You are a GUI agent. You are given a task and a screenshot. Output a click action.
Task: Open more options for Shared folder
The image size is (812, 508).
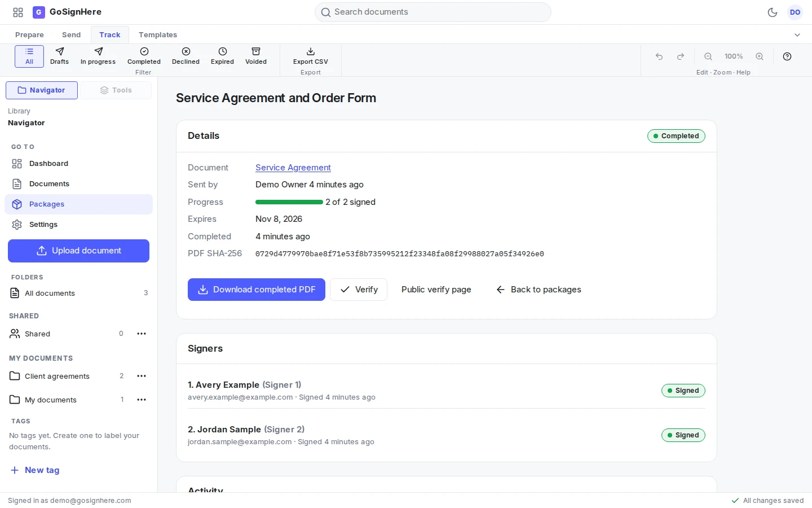pos(142,334)
